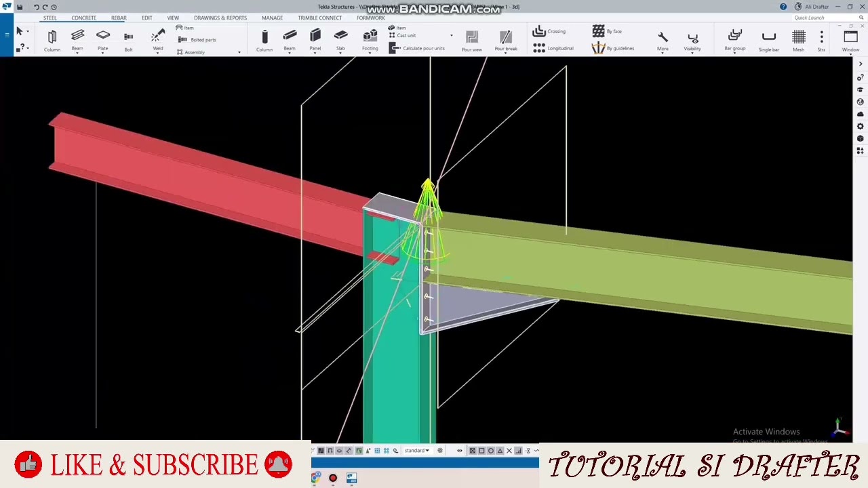Screen dimensions: 868x488
Task: Select the Longitudinal rebar tool
Action: pyautogui.click(x=553, y=48)
